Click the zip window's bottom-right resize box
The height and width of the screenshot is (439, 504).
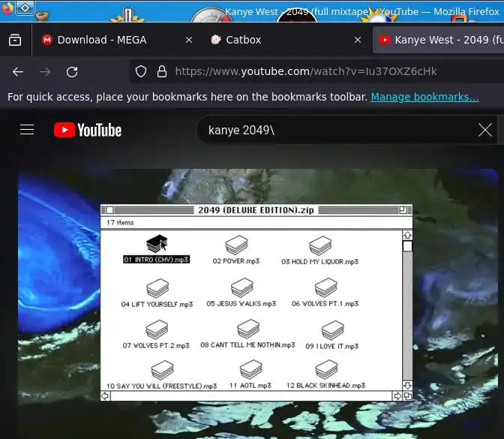[407, 396]
